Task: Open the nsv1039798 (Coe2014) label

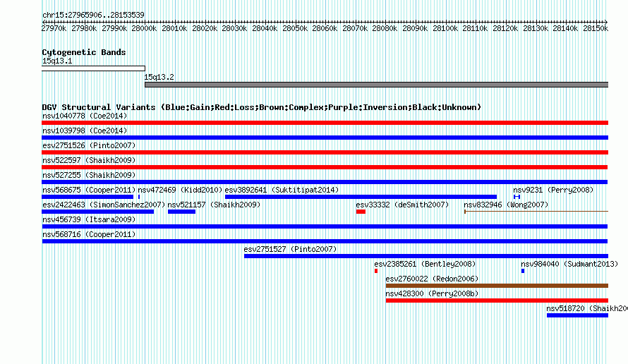Action: pos(85,131)
